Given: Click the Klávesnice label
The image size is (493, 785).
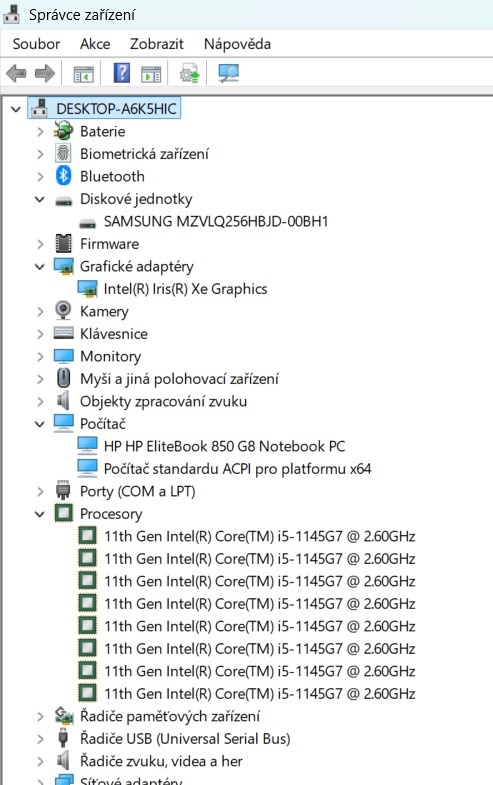Looking at the screenshot, I should click(x=114, y=333).
